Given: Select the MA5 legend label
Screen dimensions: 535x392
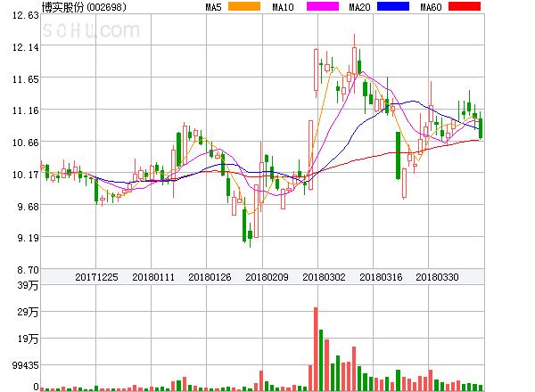Looking at the screenshot, I should [x=214, y=7].
